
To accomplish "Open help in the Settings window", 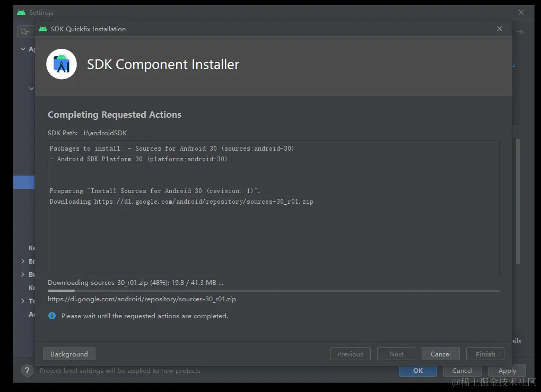I will click(x=27, y=371).
